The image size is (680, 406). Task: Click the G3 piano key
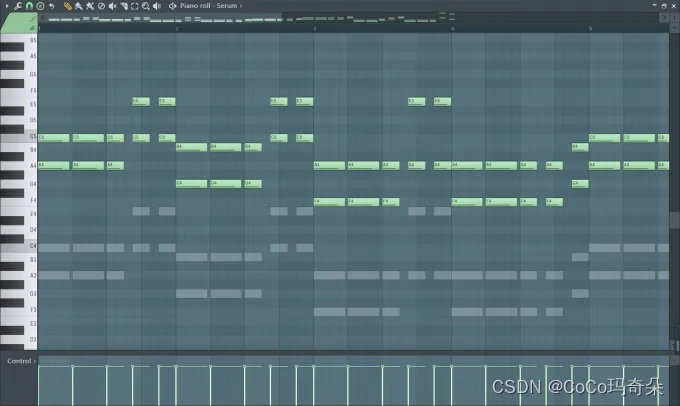[30, 294]
